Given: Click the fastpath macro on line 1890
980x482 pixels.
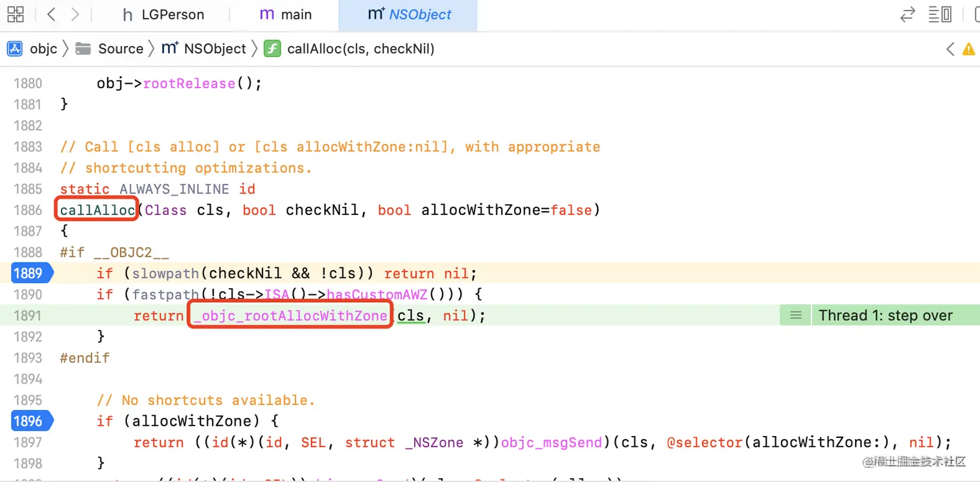Looking at the screenshot, I should click(165, 295).
